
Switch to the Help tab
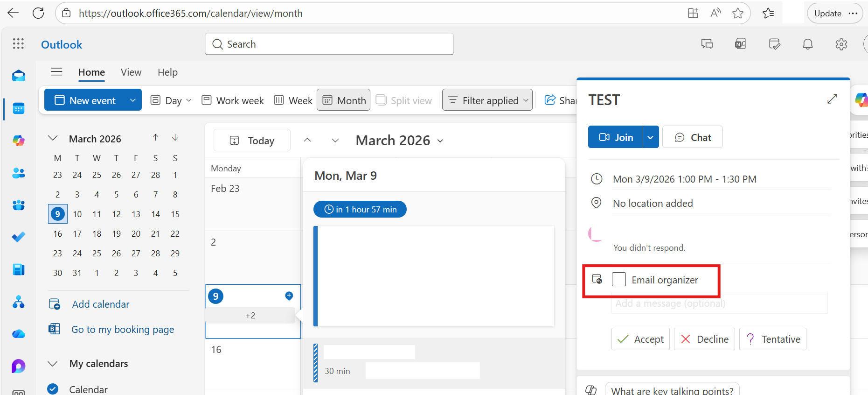[167, 72]
